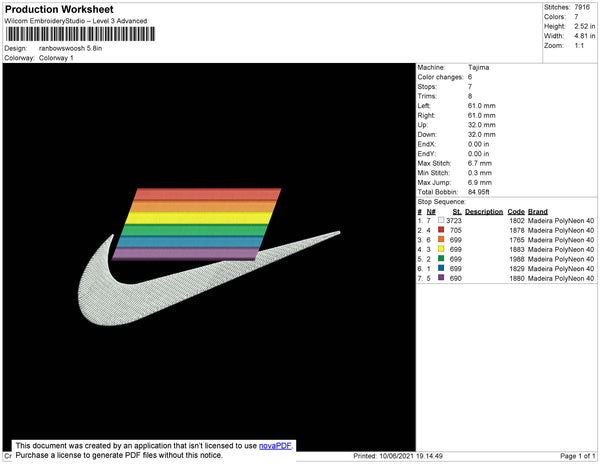The image size is (600, 464).
Task: Click the 'Purchase a license' notice line
Action: (x=119, y=455)
